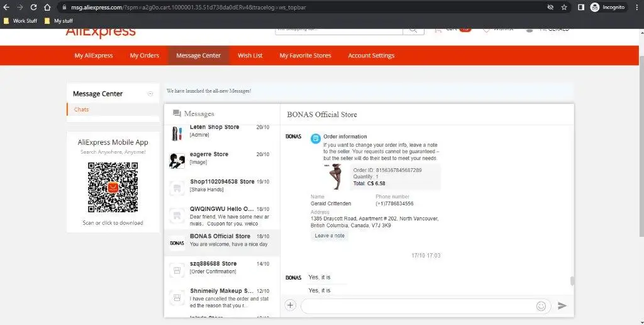The width and height of the screenshot is (644, 325).
Task: Open Account Settings tab
Action: click(371, 55)
